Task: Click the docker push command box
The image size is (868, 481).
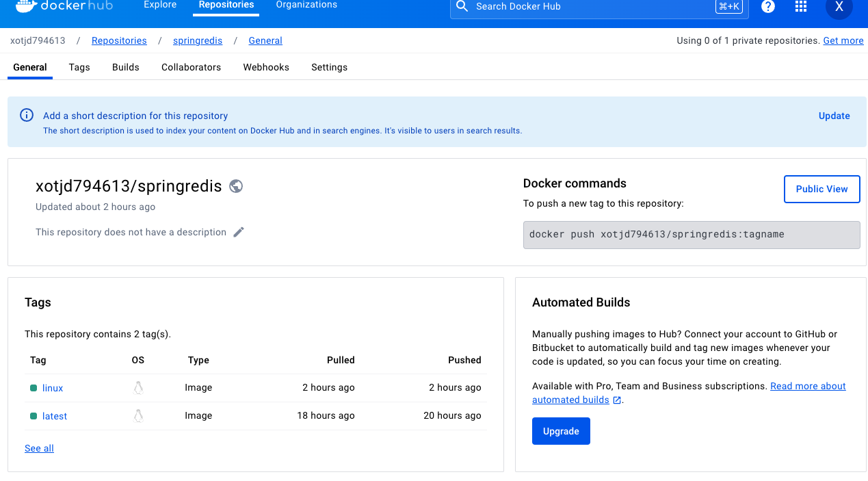Action: pos(692,235)
